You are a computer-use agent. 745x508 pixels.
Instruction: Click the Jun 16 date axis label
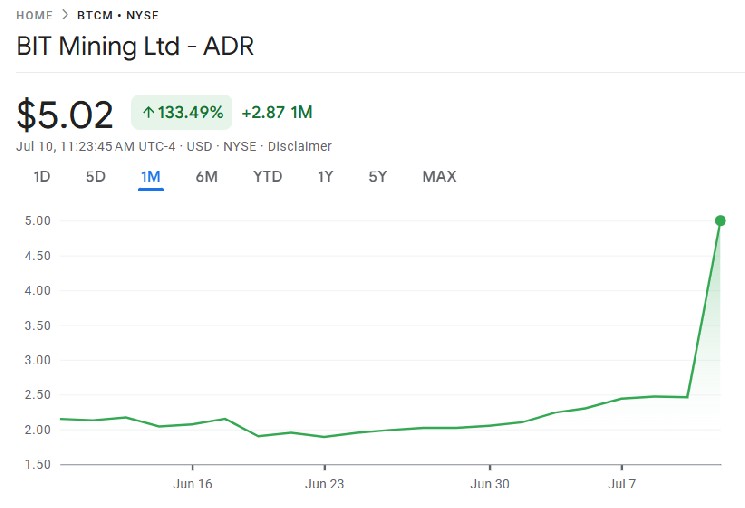point(193,482)
